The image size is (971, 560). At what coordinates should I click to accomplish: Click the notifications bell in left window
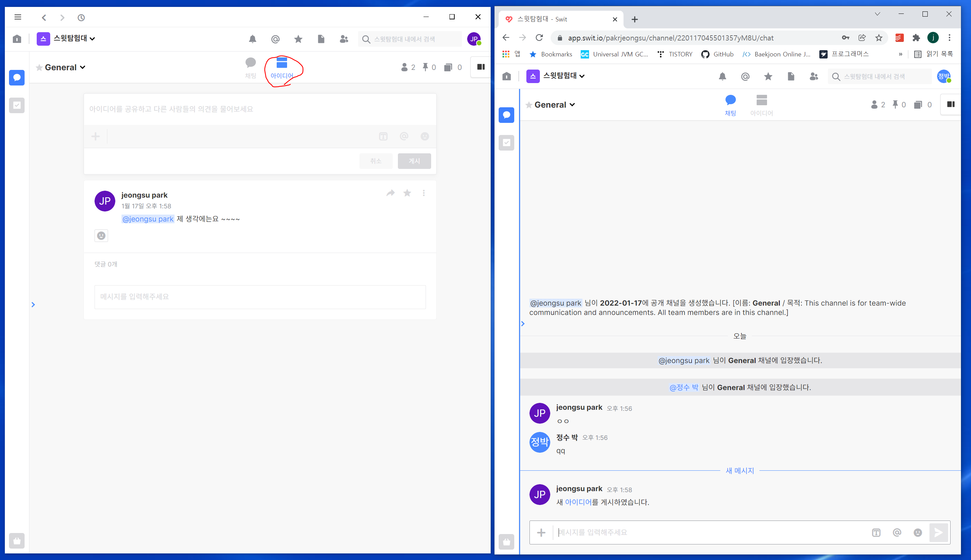pyautogui.click(x=252, y=39)
